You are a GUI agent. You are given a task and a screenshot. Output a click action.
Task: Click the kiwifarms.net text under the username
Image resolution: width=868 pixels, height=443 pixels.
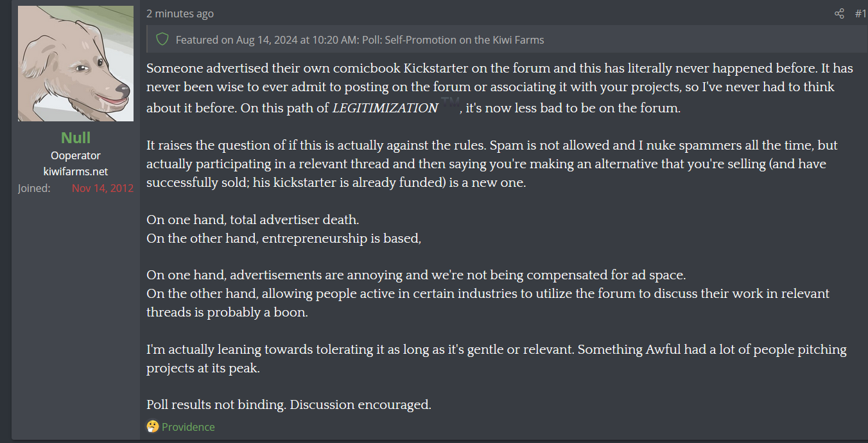[76, 171]
